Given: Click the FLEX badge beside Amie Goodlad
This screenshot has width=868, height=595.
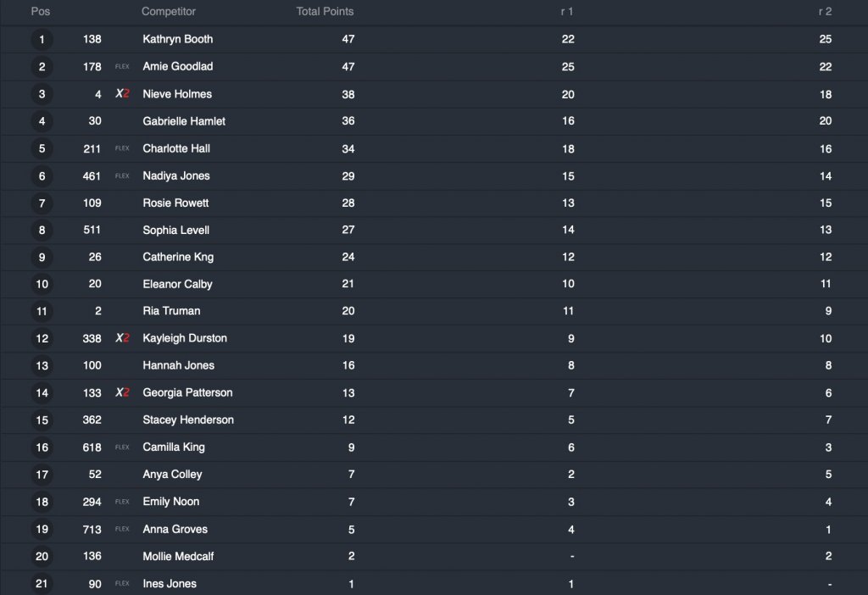Looking at the screenshot, I should point(122,66).
